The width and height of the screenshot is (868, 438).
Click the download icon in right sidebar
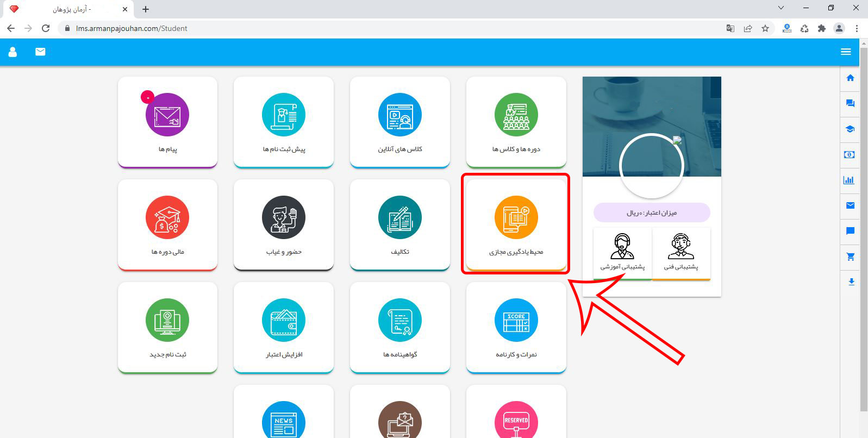[851, 281]
